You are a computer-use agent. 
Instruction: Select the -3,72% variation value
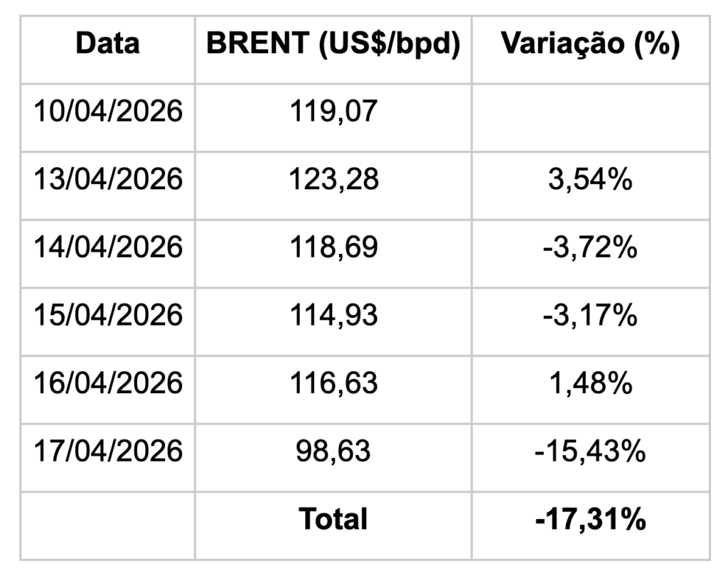click(x=590, y=247)
